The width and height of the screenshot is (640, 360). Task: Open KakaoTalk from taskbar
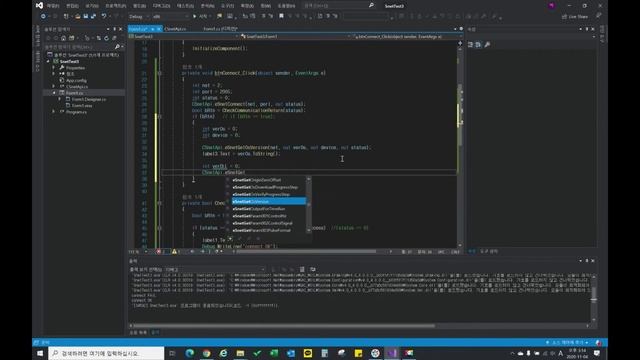click(x=308, y=353)
